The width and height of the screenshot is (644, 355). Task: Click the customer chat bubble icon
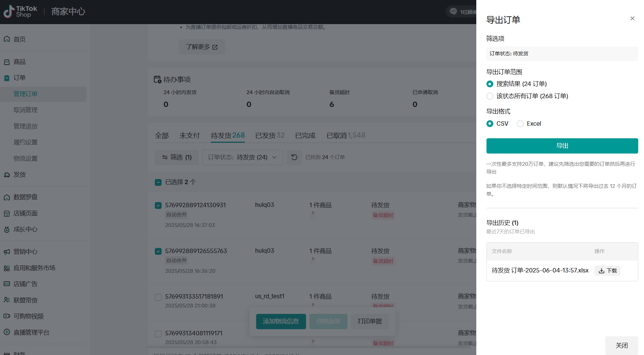tap(453, 12)
